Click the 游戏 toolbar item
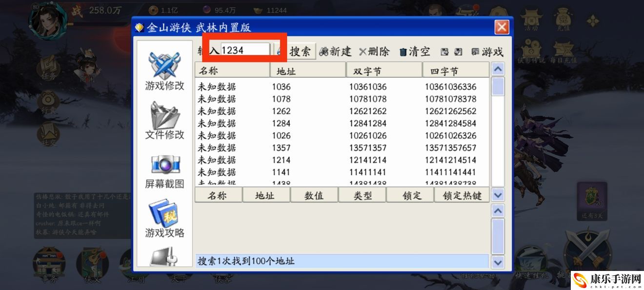Viewport: 644px width, 290px height. point(487,52)
